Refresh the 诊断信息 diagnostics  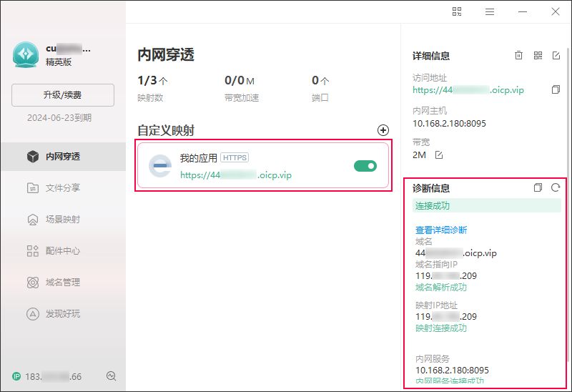556,188
